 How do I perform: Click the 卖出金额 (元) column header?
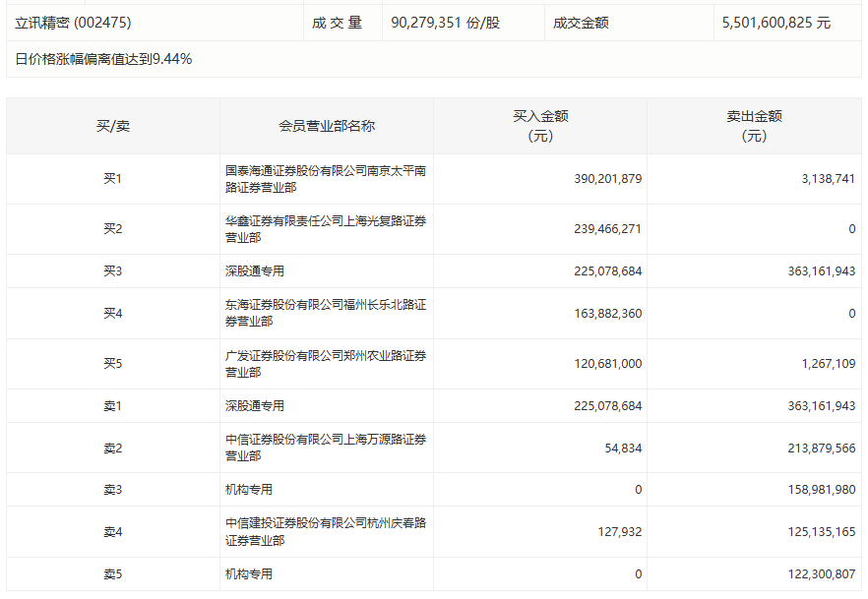coord(754,126)
